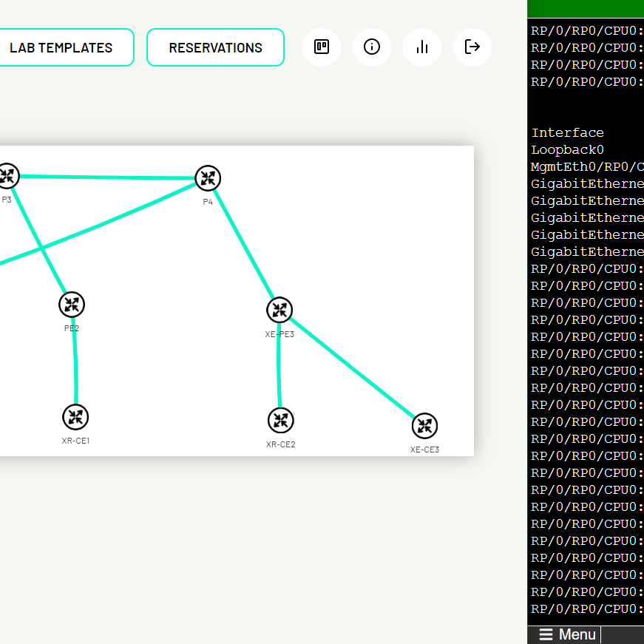This screenshot has height=644, width=644.
Task: Go to RESERVATIONS
Action: [215, 47]
